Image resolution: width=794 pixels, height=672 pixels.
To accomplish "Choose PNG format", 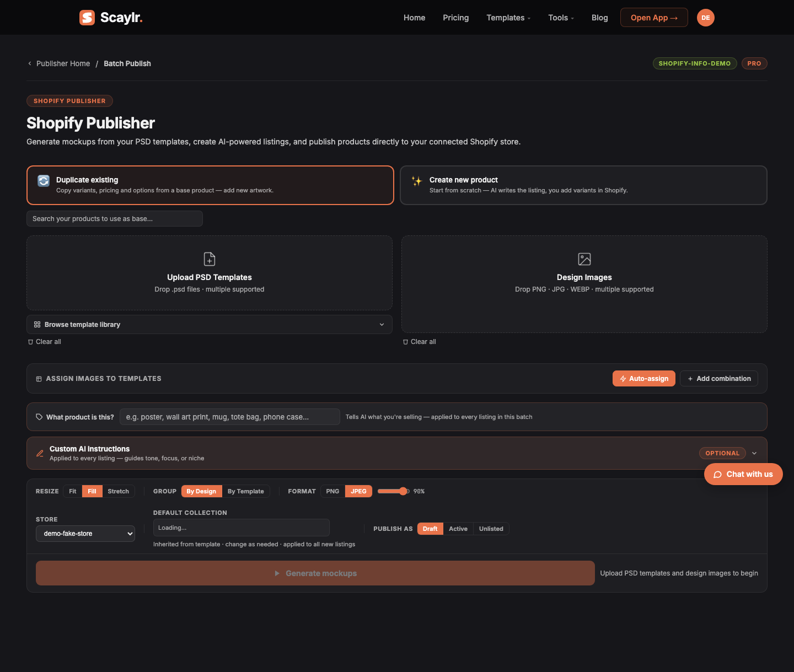I will [x=332, y=491].
